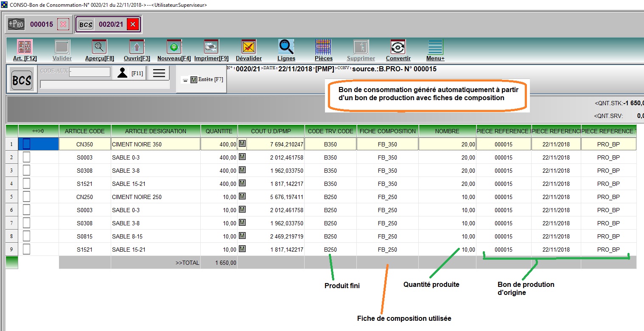Click the CODE-AUX input field
The height and width of the screenshot is (331, 644).
[90, 72]
